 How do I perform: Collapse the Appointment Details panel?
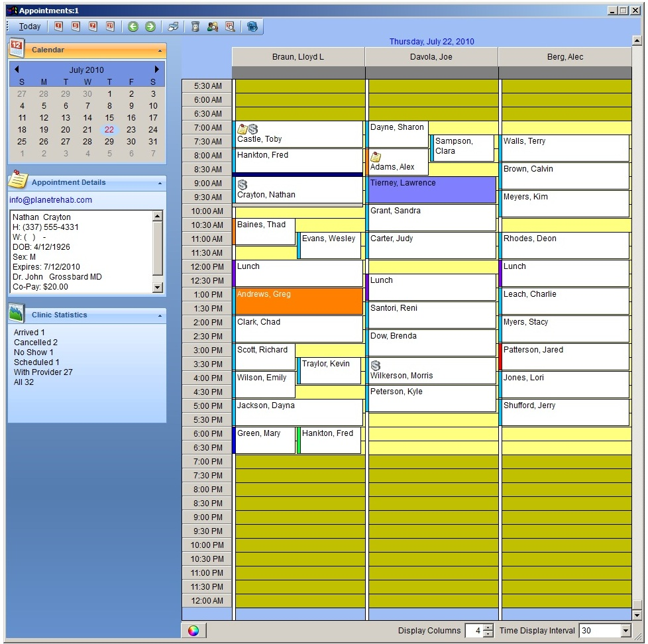[159, 182]
